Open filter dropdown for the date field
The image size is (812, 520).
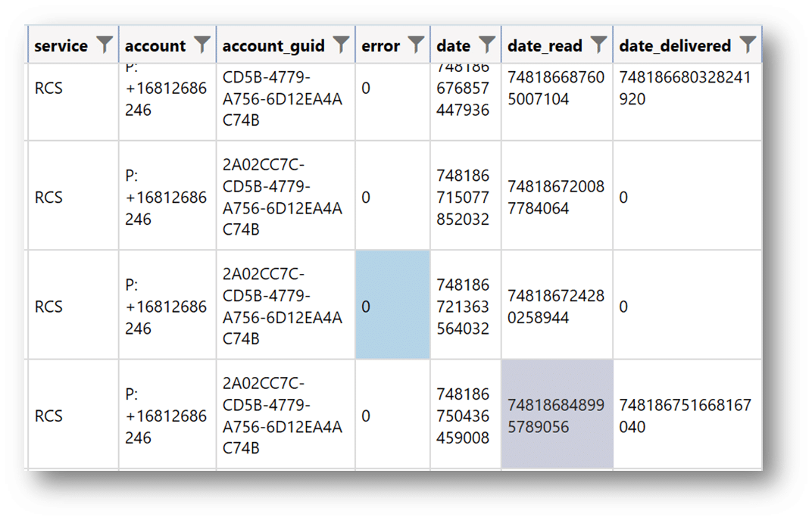[x=487, y=44]
